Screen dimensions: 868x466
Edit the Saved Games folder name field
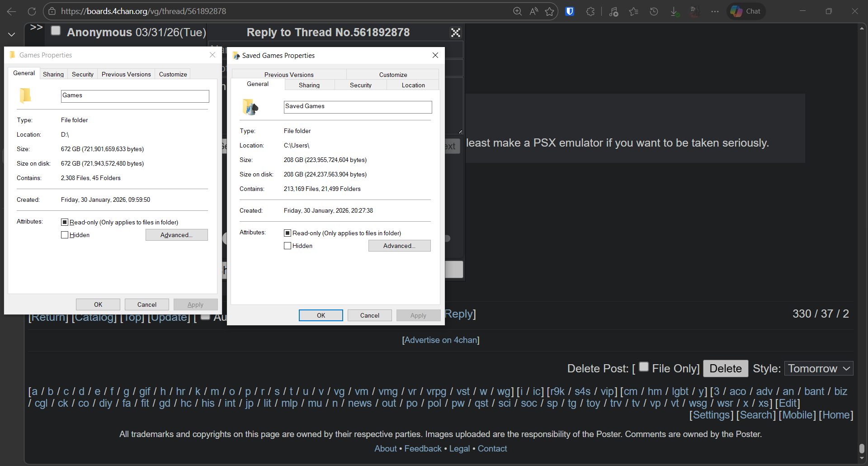(x=358, y=107)
